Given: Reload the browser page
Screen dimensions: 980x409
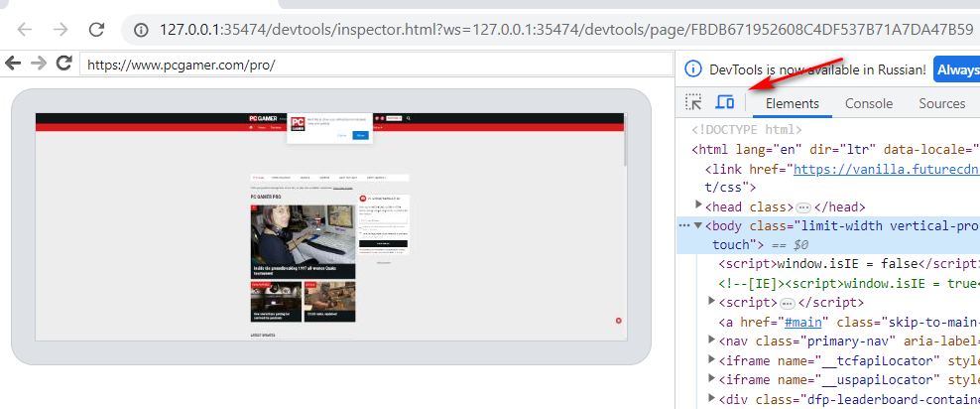Looking at the screenshot, I should [x=96, y=30].
